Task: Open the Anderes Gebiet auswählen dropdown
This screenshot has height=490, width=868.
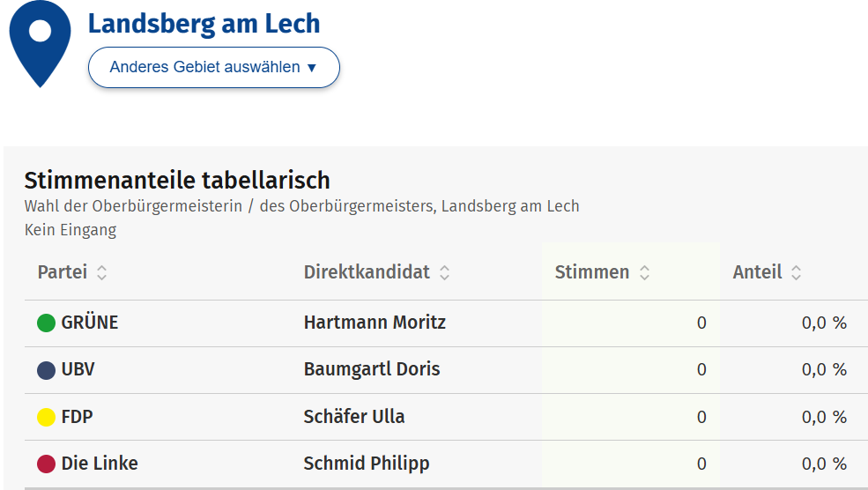Action: (x=213, y=67)
